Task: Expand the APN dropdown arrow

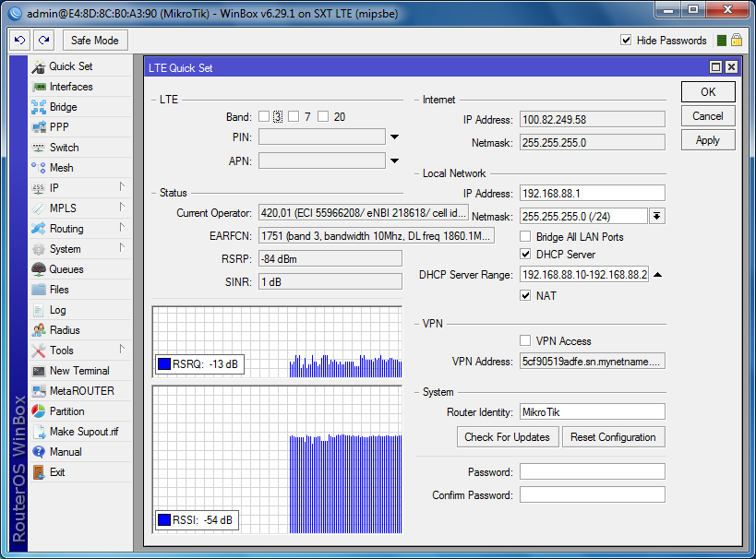Action: click(395, 161)
